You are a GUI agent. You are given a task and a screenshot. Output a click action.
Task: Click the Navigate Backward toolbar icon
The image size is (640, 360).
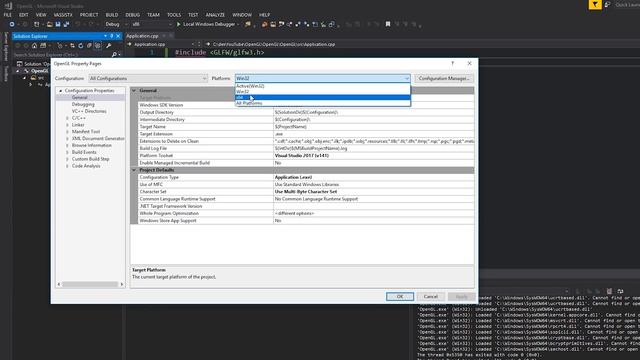(12, 24)
